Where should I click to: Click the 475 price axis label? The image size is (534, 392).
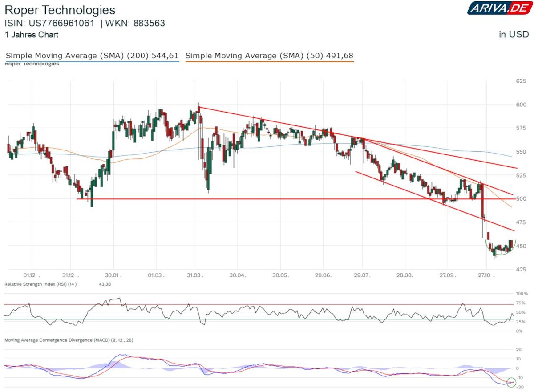click(x=521, y=222)
